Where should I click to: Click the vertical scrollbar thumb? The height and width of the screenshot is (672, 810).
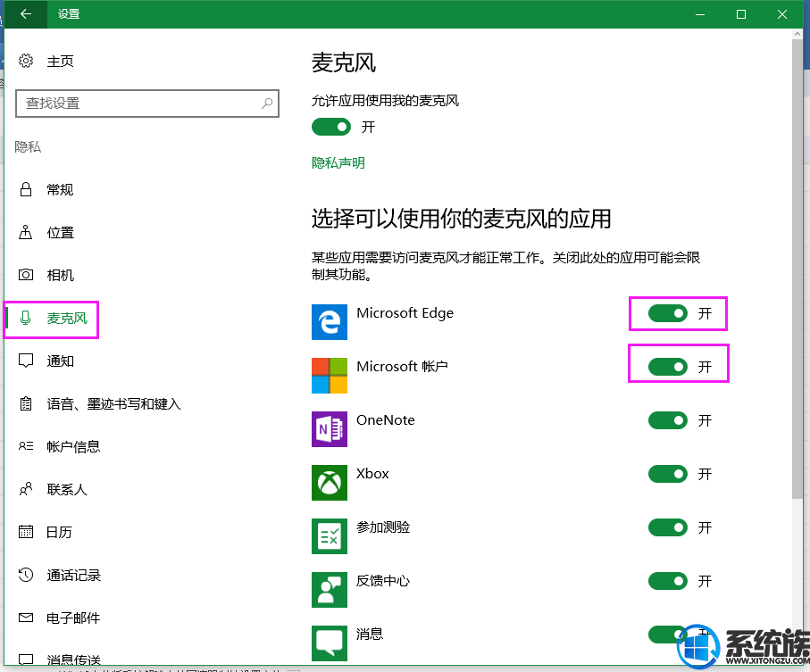pyautogui.click(x=797, y=269)
